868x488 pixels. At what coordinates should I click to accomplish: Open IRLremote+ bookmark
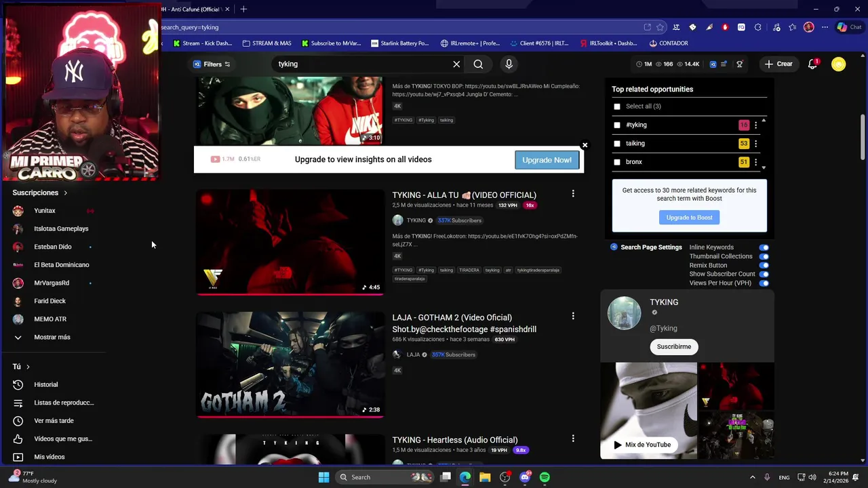471,43
